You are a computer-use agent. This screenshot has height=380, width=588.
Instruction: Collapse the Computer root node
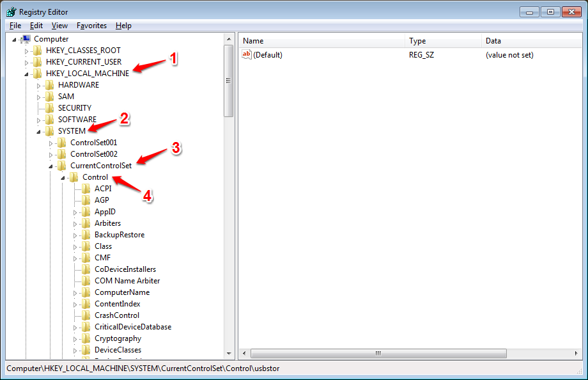pyautogui.click(x=14, y=40)
